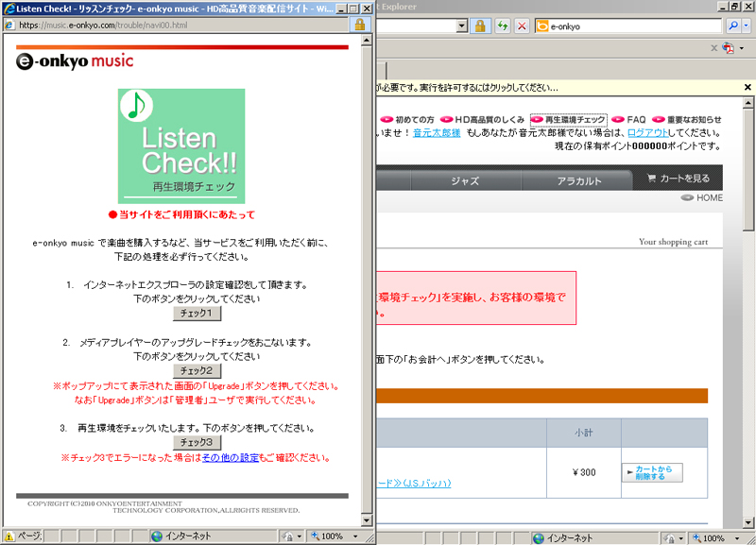This screenshot has width=756, height=545.
Task: Click the PDF toolbar icon
Action: (728, 47)
